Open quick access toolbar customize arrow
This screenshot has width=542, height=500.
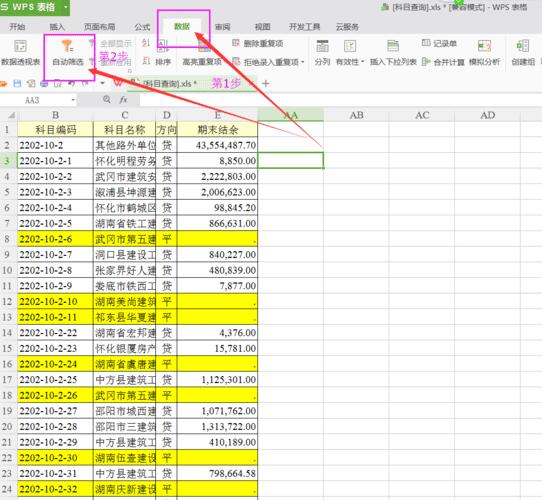tap(102, 83)
